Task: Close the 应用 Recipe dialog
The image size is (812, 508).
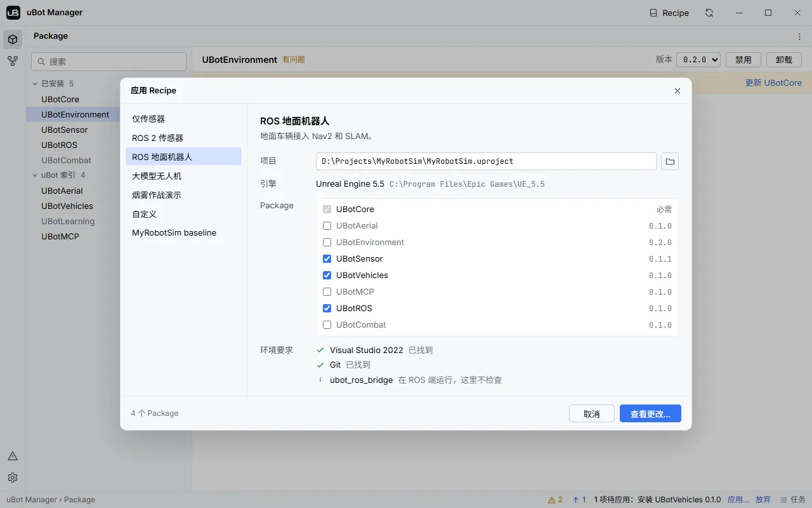Action: point(678,91)
